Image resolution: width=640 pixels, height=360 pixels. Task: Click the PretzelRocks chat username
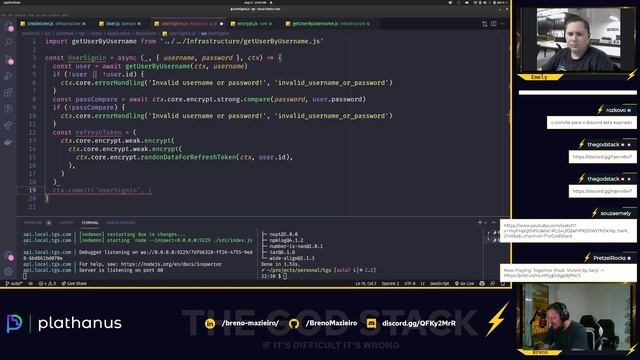[609, 258]
